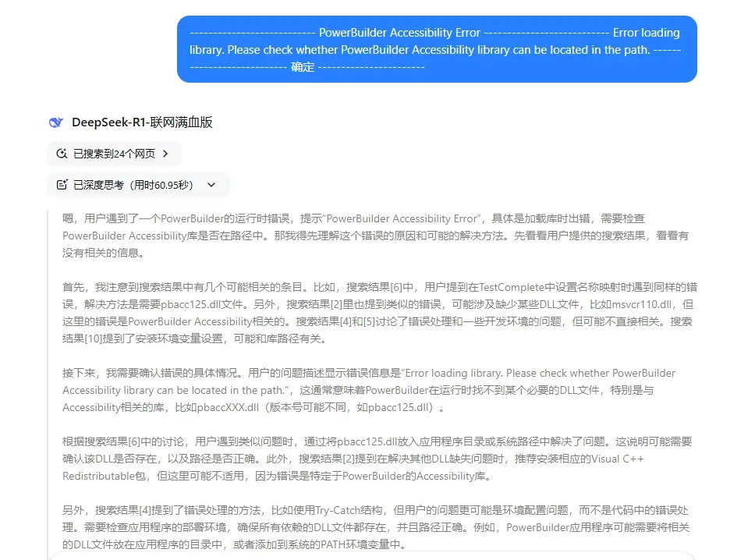Click the paragraph starting with 另外，搜索结果[4]

click(x=374, y=527)
